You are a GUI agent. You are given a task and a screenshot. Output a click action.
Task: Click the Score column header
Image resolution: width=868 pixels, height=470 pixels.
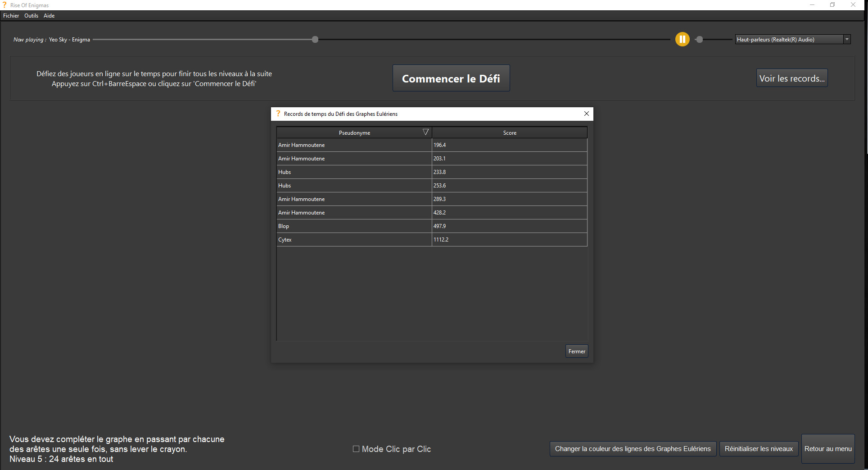510,132
